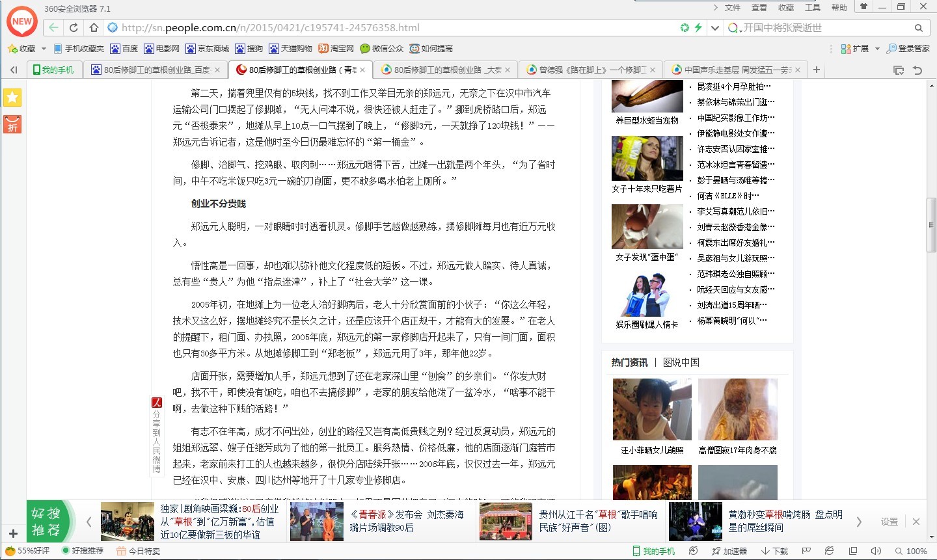The image size is (937, 560).
Task: Click the browser refresh button
Action: click(x=74, y=27)
